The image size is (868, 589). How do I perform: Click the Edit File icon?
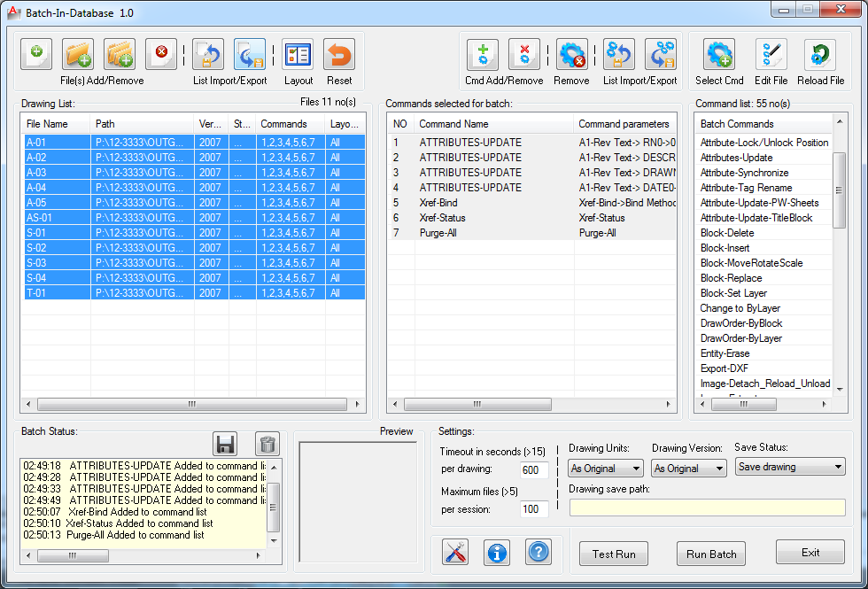point(771,55)
